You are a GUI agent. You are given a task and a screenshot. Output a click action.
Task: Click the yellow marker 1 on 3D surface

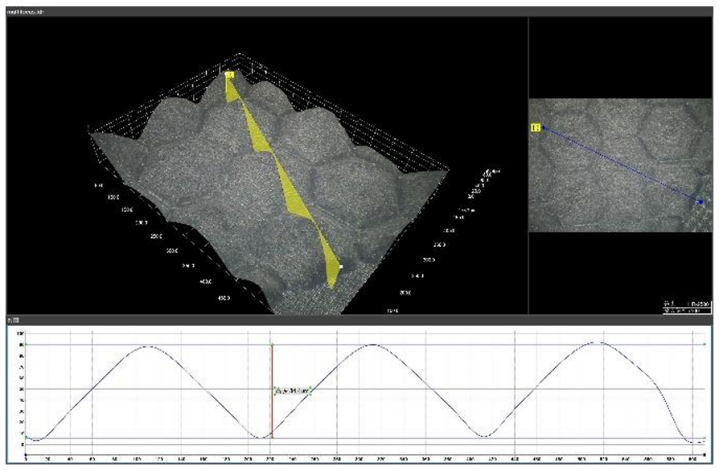tap(229, 74)
